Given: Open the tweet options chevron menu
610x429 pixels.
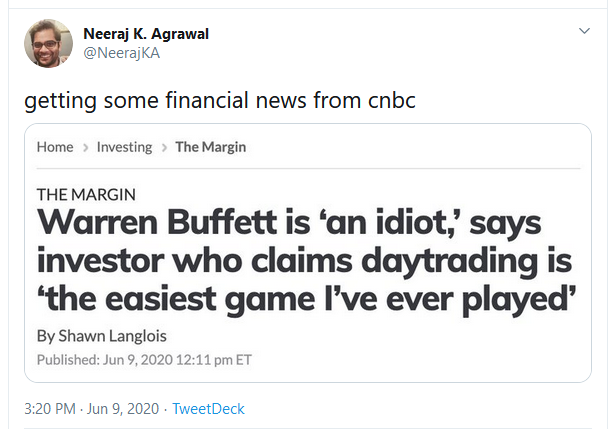Looking at the screenshot, I should [585, 32].
